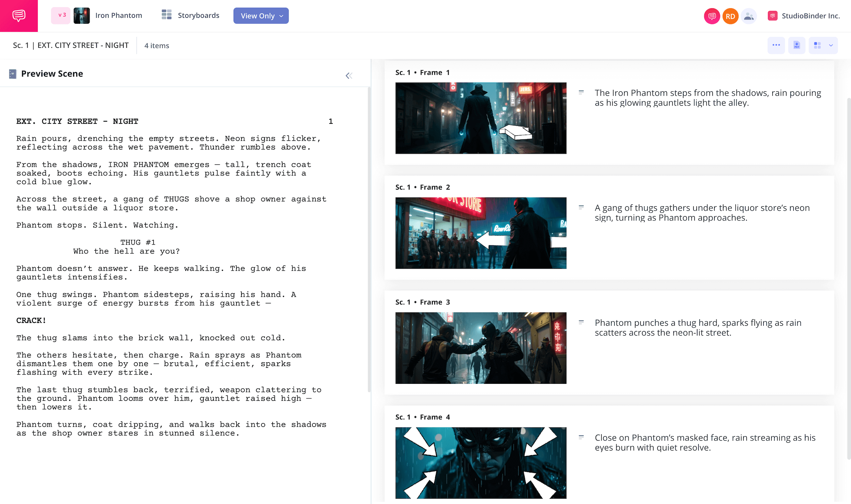Image resolution: width=851 pixels, height=504 pixels.
Task: Click the RD user avatar
Action: coord(730,16)
